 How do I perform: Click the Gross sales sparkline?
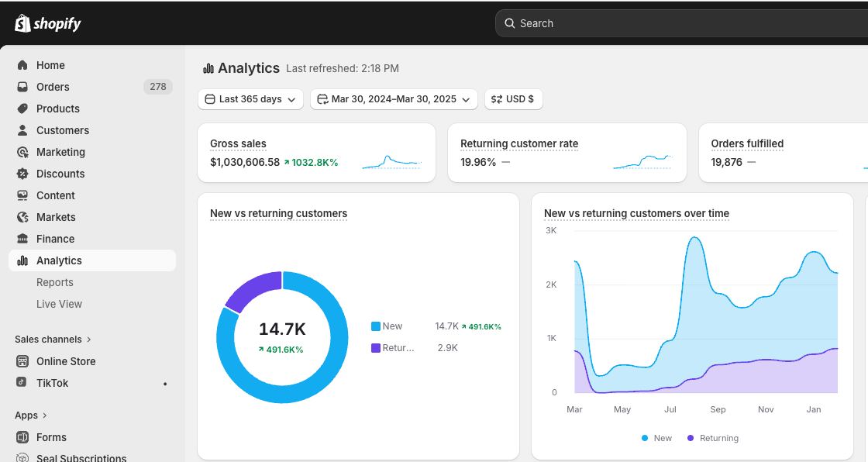point(392,162)
